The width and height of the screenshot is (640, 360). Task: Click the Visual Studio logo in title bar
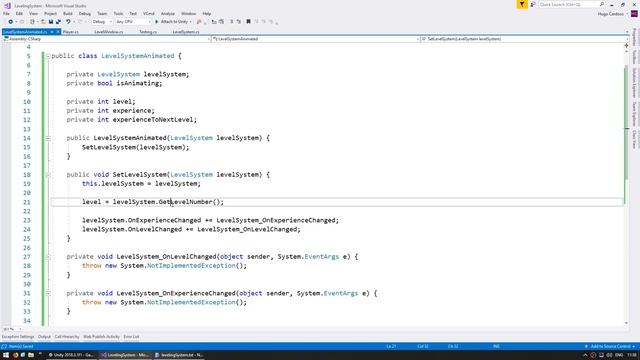[x=7, y=6]
